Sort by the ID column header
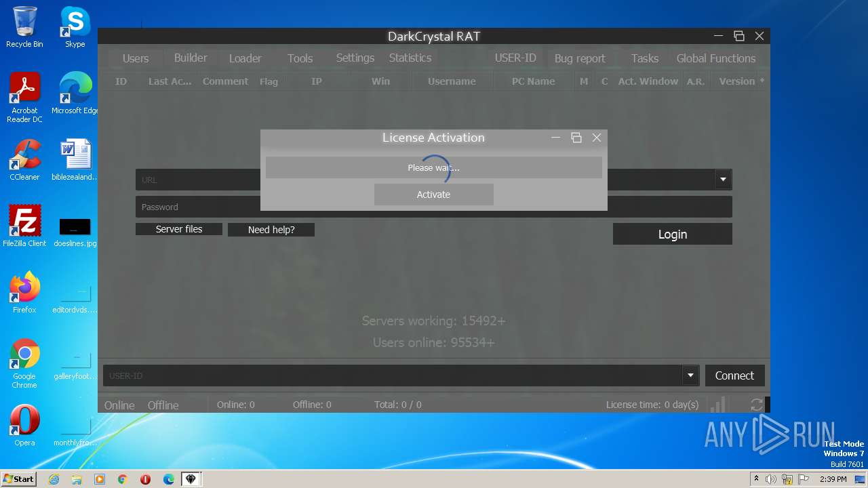This screenshot has height=488, width=868. tap(121, 81)
